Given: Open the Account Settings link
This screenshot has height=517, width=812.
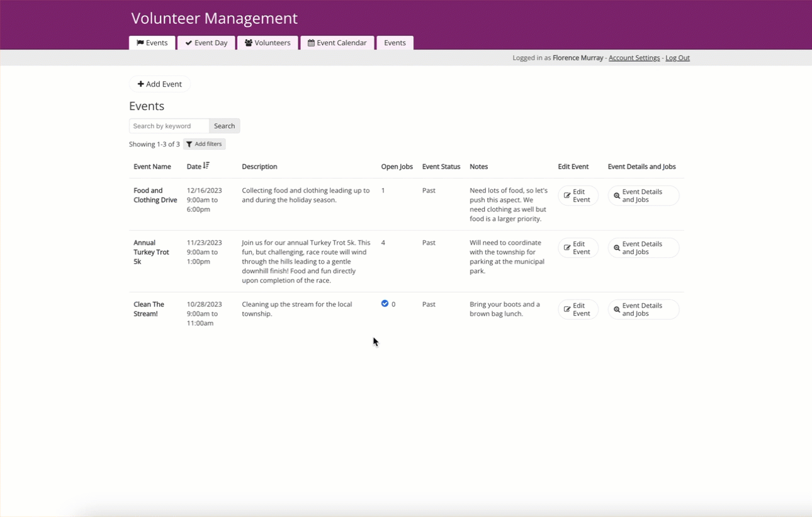Looking at the screenshot, I should coord(634,58).
